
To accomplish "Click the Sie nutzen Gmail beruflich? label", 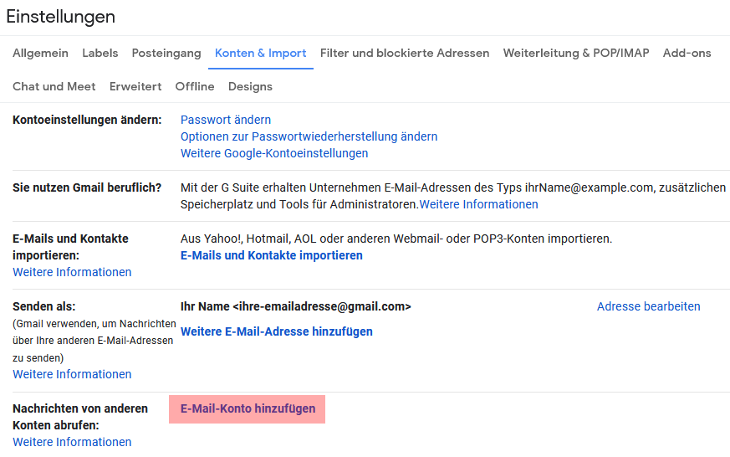I will [x=87, y=188].
